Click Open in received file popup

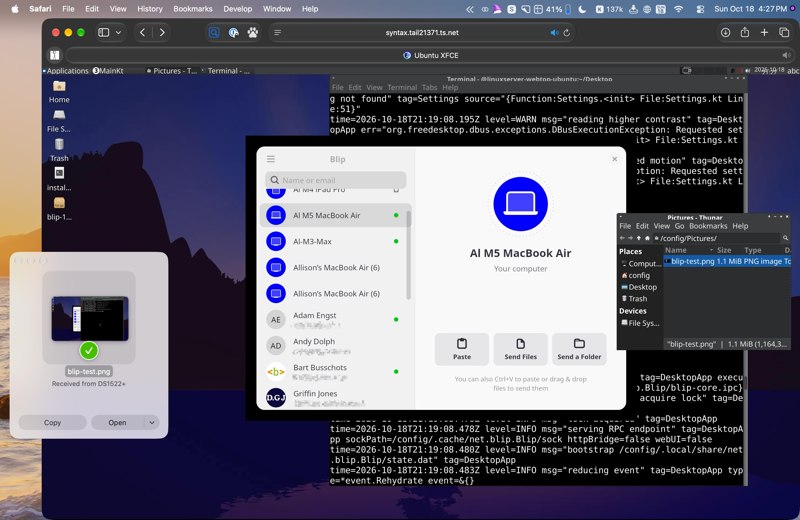pyautogui.click(x=117, y=423)
